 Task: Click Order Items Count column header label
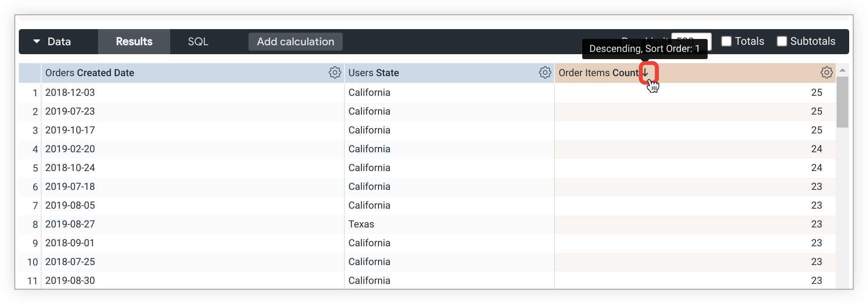click(x=598, y=73)
